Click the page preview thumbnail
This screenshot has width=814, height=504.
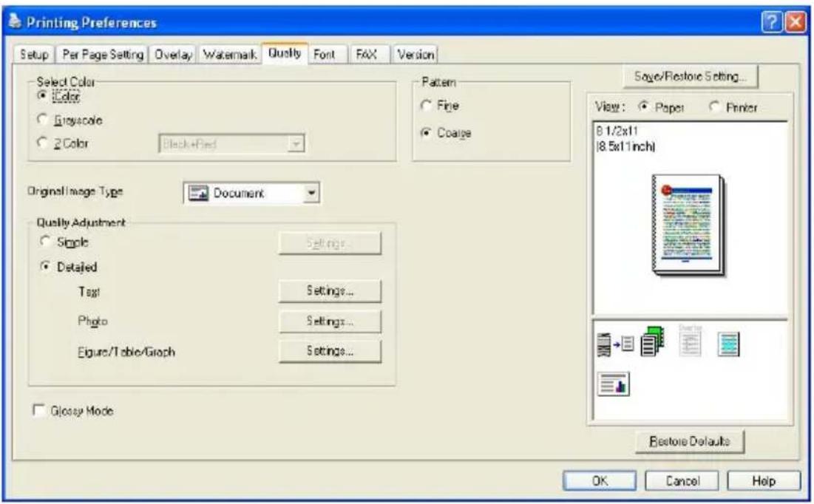pyautogui.click(x=688, y=225)
